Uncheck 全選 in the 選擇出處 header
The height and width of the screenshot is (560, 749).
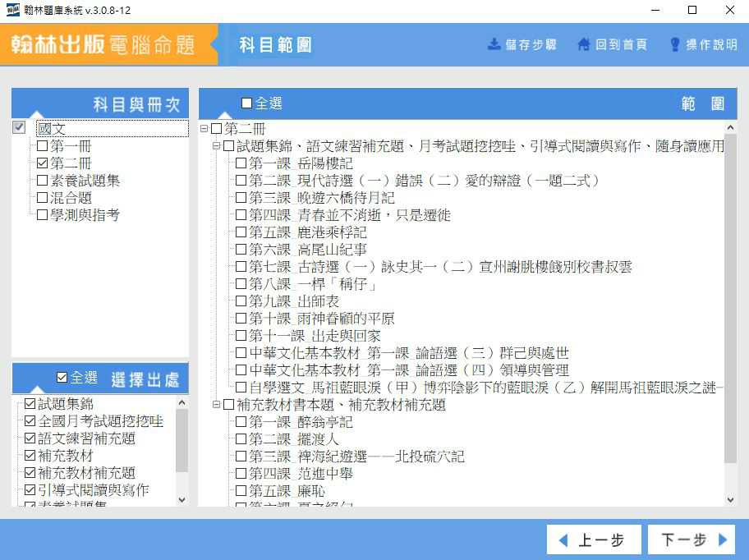pyautogui.click(x=62, y=378)
